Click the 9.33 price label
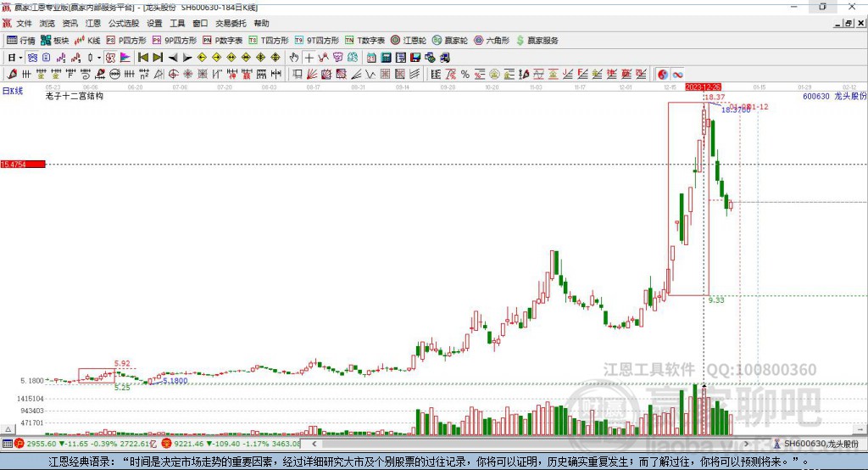Image resolution: width=868 pixels, height=470 pixels. (x=716, y=299)
